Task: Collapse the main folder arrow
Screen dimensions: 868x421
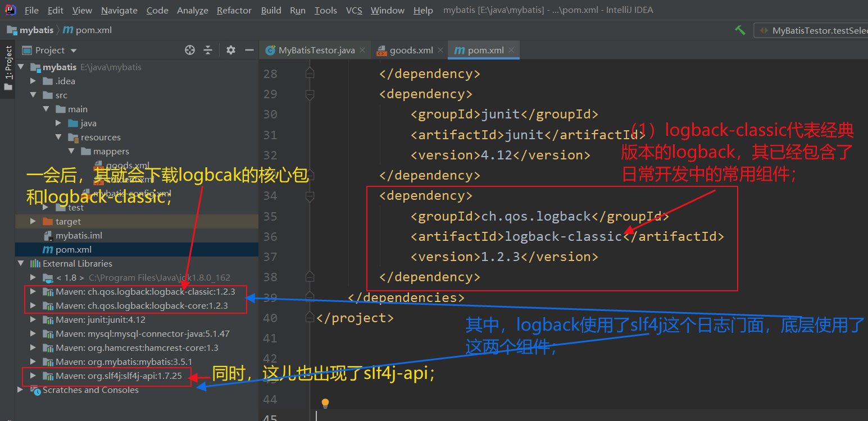Action: coord(46,109)
